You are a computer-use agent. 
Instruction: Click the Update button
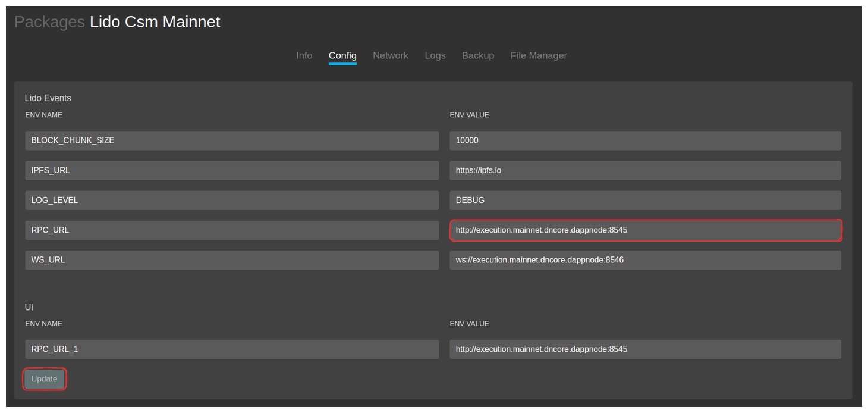coord(44,378)
